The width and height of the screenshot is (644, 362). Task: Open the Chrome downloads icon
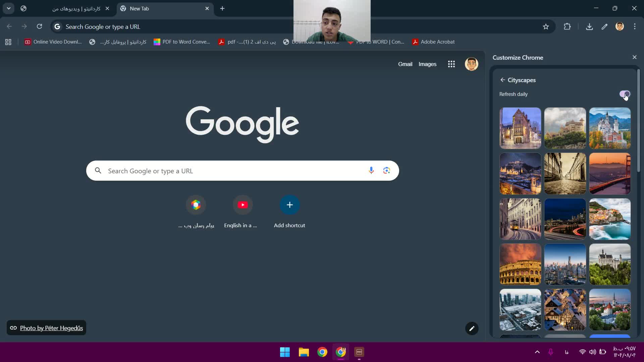(x=589, y=27)
